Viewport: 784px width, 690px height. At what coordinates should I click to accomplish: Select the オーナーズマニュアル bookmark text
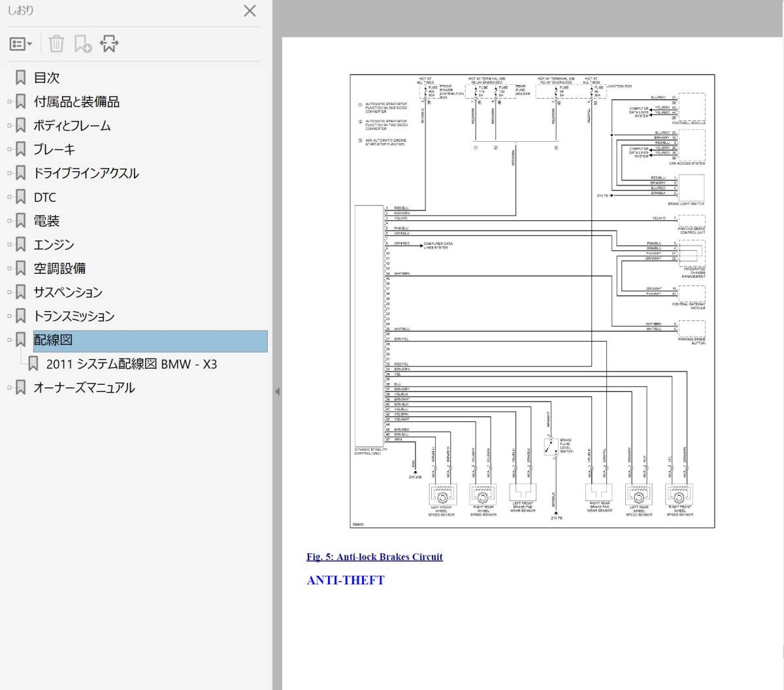pyautogui.click(x=84, y=388)
